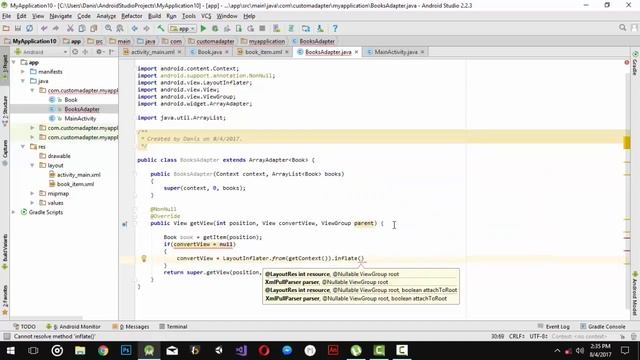Click the Debug app bug icon
This screenshot has width=640, height=360.
tap(215, 29)
